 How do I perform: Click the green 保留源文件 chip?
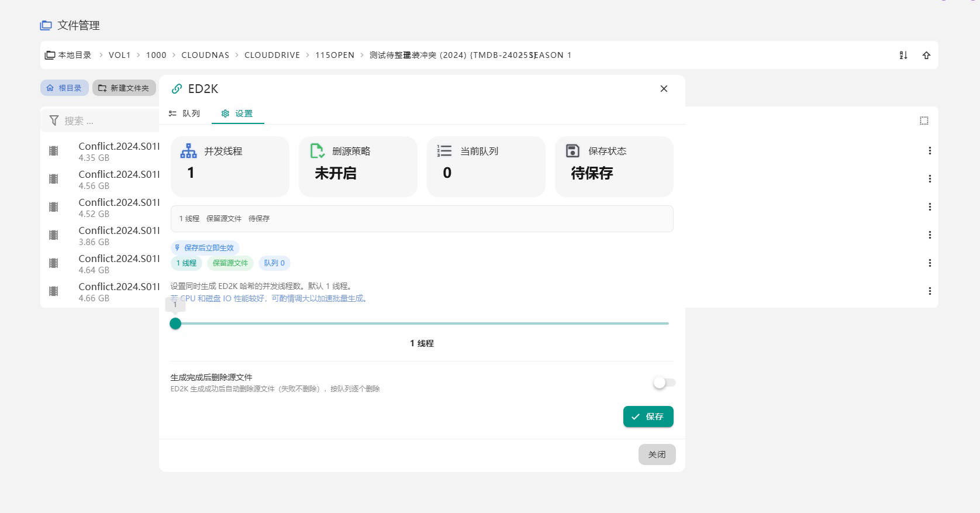tap(230, 263)
